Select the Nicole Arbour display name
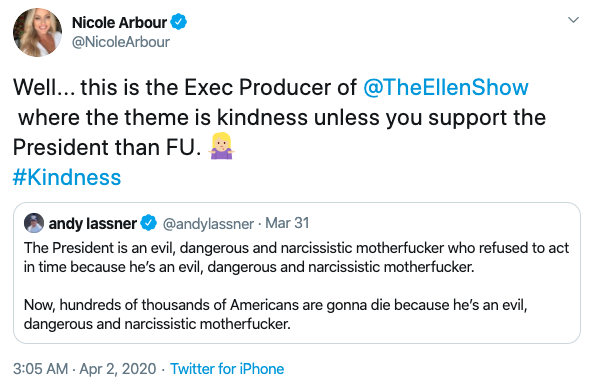 coord(120,22)
